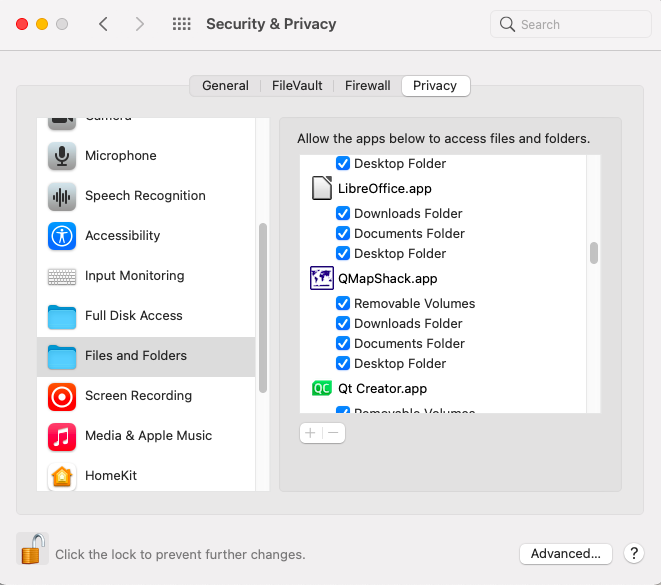The height and width of the screenshot is (585, 661).
Task: Click the Full Disk Access folder icon
Action: [62, 317]
